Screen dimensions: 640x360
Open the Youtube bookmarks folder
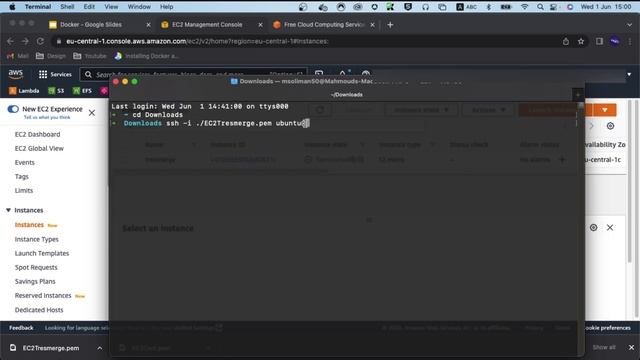click(90, 56)
